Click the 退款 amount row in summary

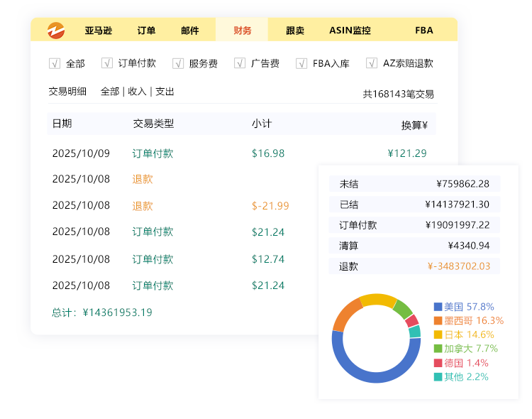pyautogui.click(x=414, y=266)
